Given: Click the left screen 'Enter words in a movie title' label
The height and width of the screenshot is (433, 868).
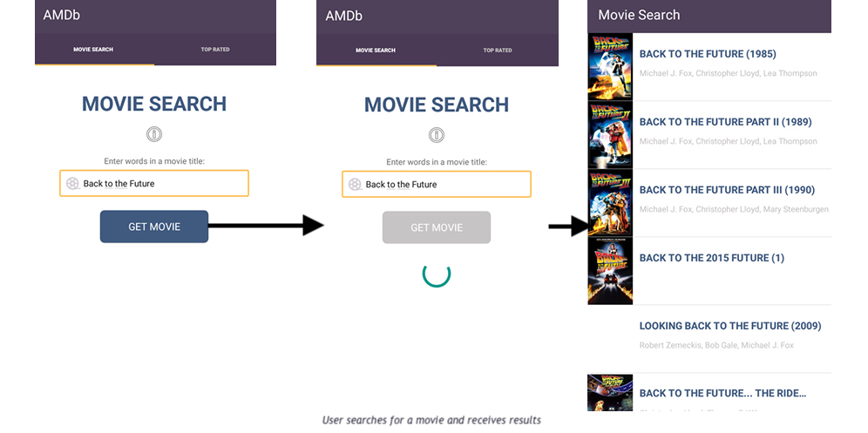Looking at the screenshot, I should [154, 162].
